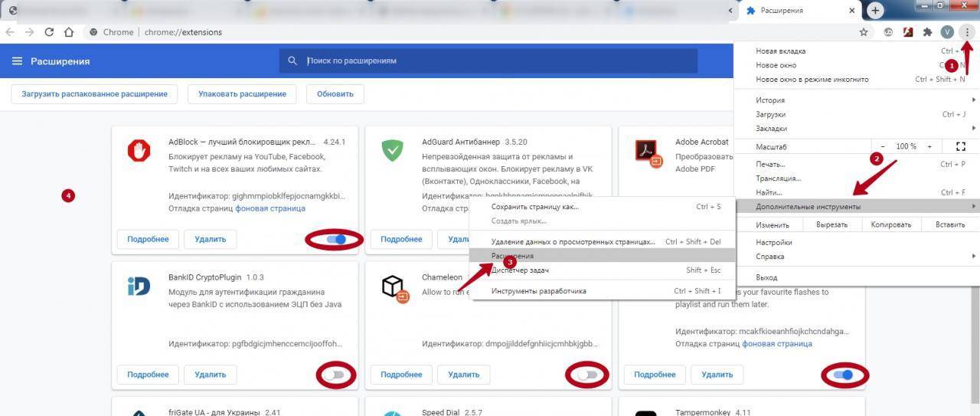Click Удалить on the AdBlock card

211,239
